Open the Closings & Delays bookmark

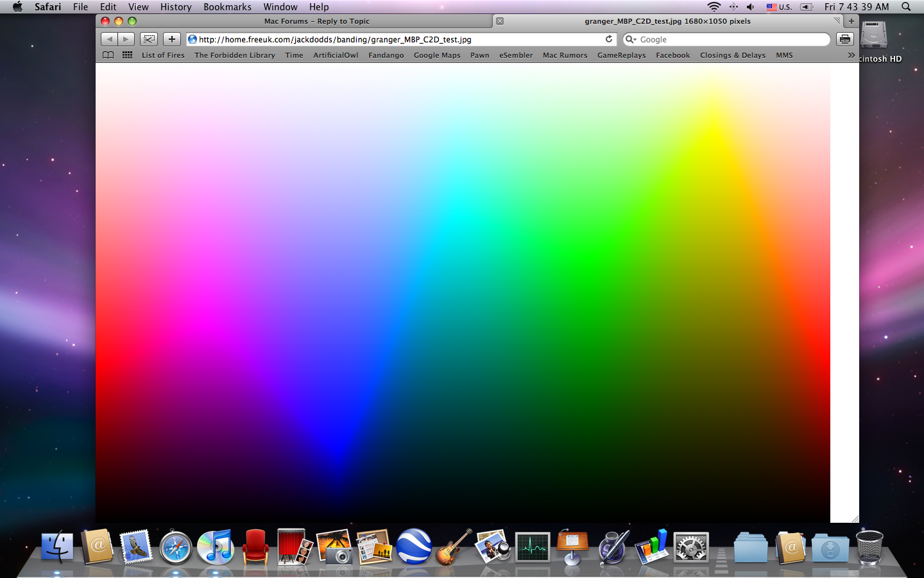pyautogui.click(x=733, y=55)
